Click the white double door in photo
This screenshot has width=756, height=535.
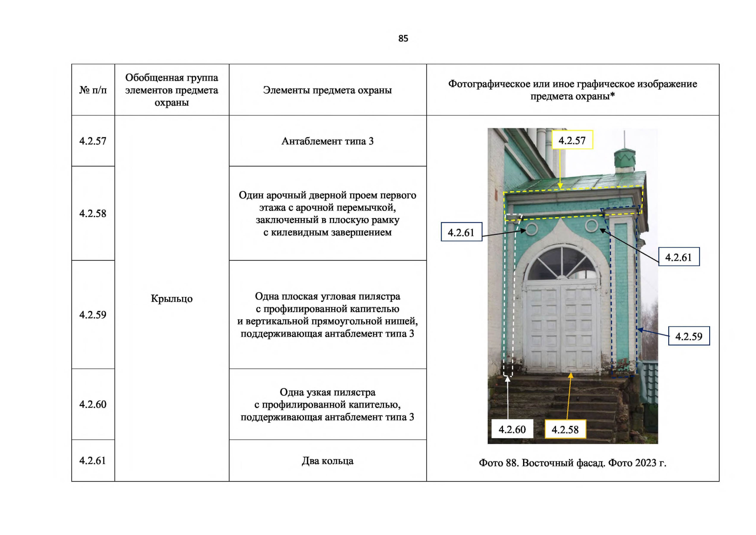point(562,328)
